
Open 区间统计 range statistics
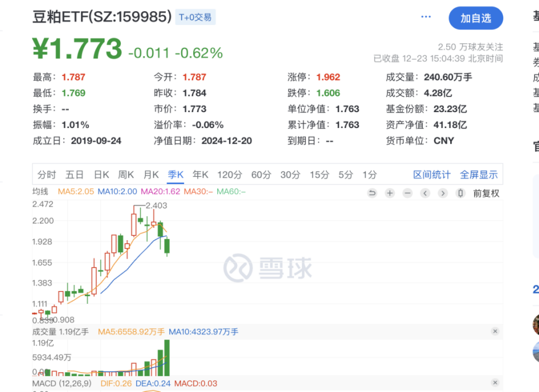pos(432,175)
